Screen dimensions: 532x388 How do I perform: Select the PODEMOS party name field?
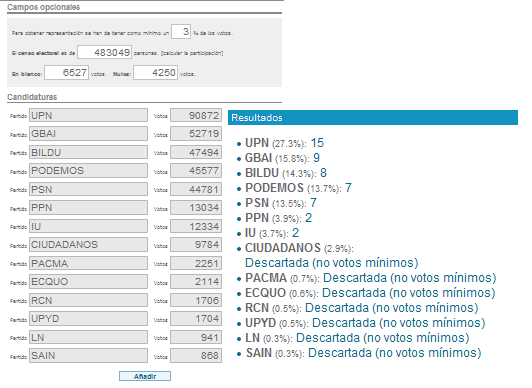(88, 171)
